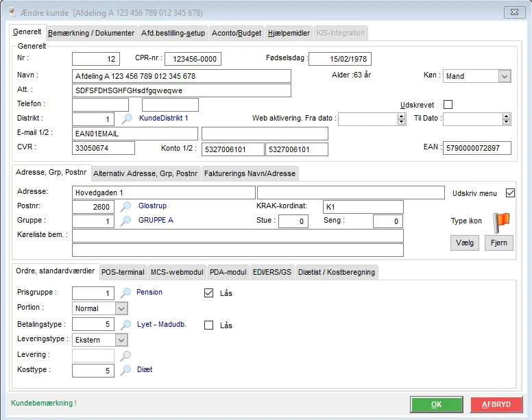Click the Postnr lookup magnifier icon
This screenshot has height=420, width=532.
(x=125, y=206)
